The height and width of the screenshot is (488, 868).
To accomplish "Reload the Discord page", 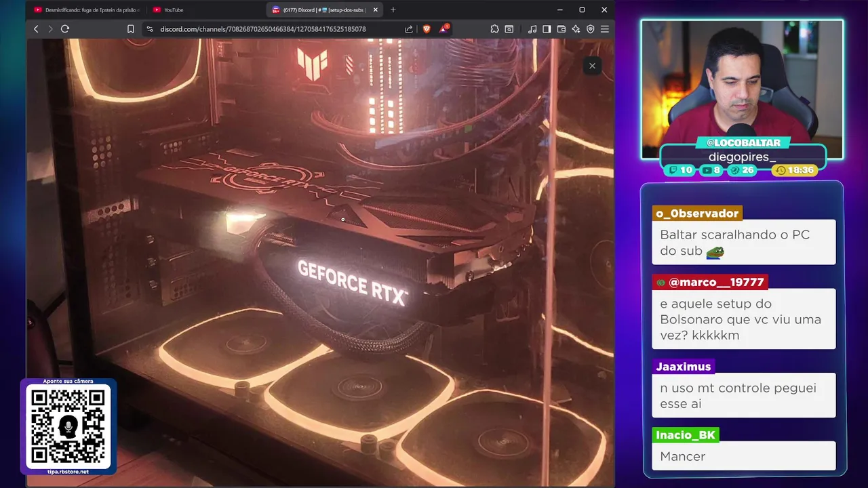I will click(x=65, y=29).
